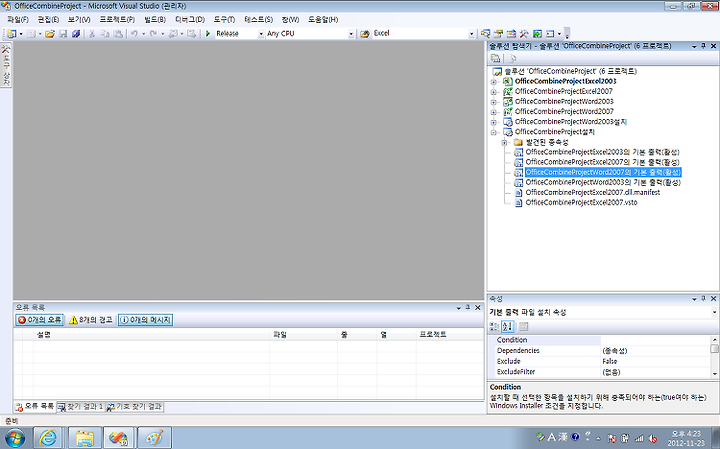Screen dimensions: 720x449
Task: Open Properties Window via toolbar icon
Action: pyautogui.click(x=498, y=34)
